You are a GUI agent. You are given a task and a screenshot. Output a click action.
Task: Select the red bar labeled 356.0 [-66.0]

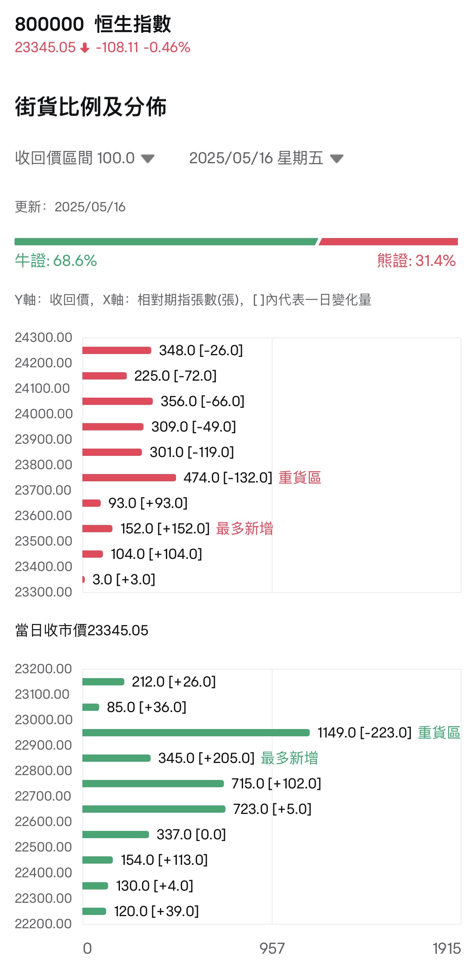click(x=117, y=401)
